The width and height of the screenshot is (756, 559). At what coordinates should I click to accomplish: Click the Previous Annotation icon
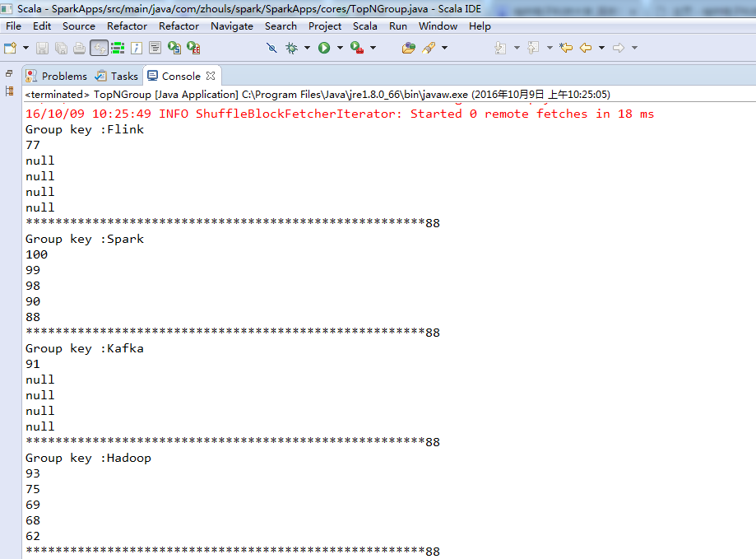(x=533, y=48)
